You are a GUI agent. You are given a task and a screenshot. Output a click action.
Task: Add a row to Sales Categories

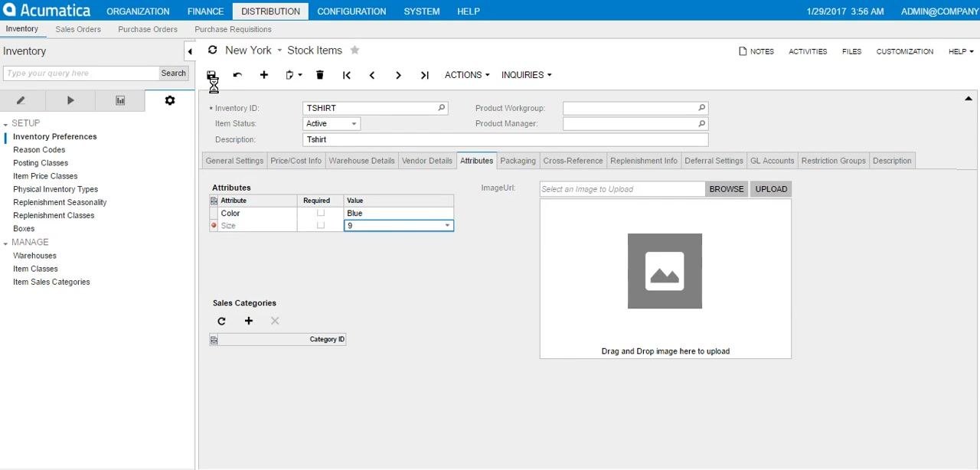[248, 321]
